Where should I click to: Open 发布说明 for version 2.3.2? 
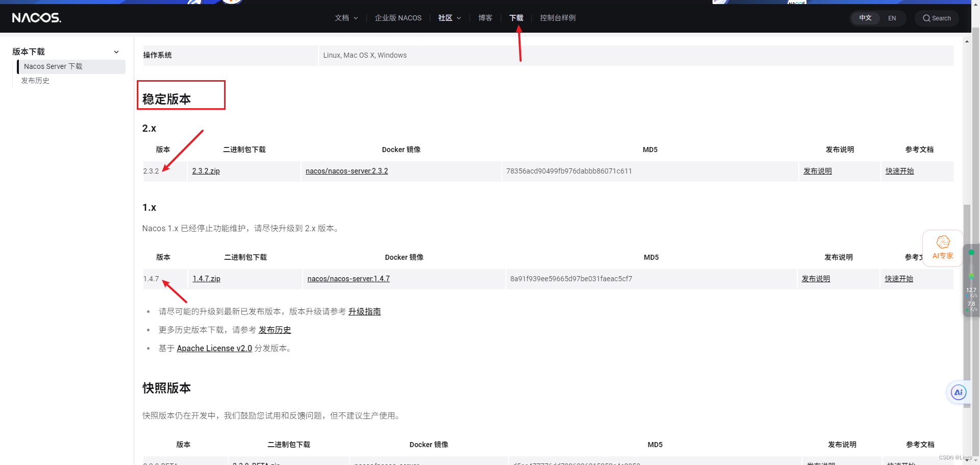tap(817, 171)
